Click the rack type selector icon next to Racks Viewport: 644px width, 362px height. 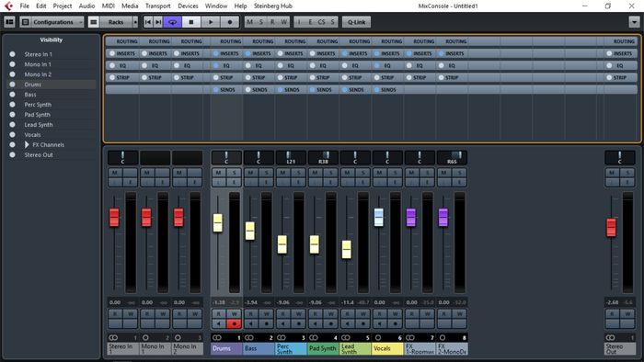pyautogui.click(x=94, y=22)
